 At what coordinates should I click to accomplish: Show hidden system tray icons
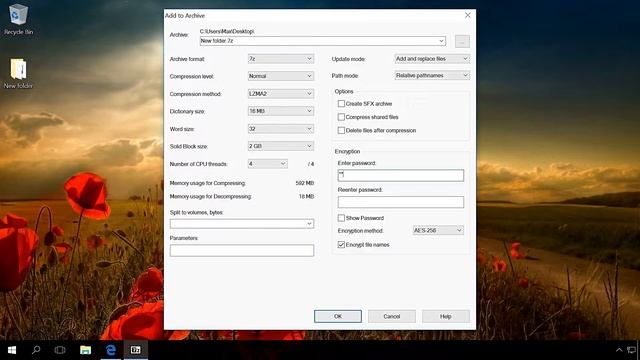click(619, 350)
